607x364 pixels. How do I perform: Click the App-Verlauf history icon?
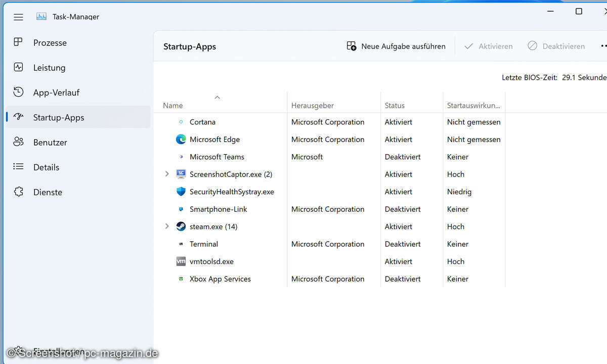[18, 92]
